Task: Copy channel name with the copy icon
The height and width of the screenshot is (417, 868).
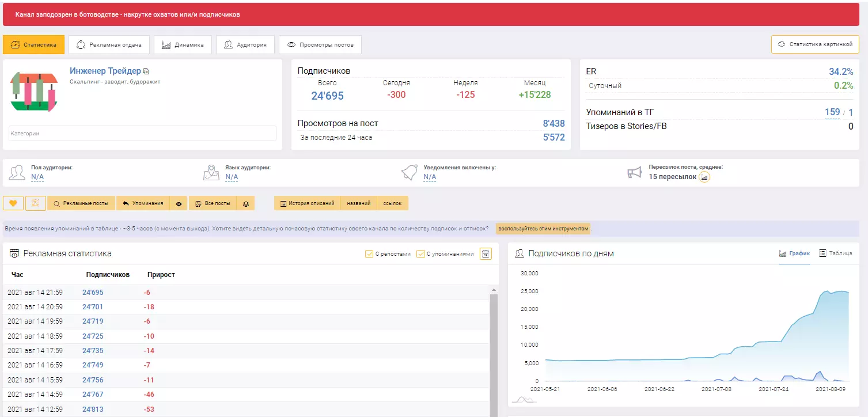Action: click(146, 71)
